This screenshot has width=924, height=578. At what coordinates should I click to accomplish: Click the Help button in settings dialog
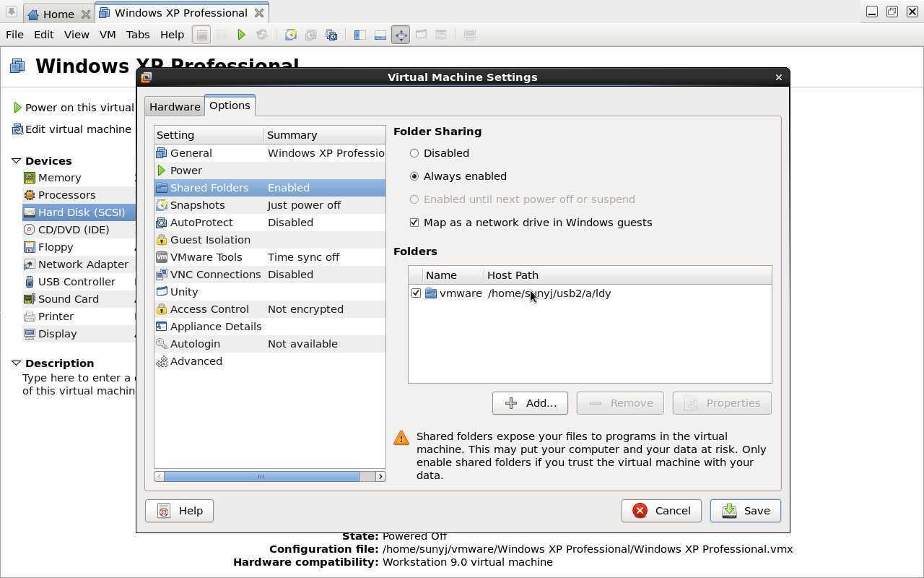pos(179,511)
